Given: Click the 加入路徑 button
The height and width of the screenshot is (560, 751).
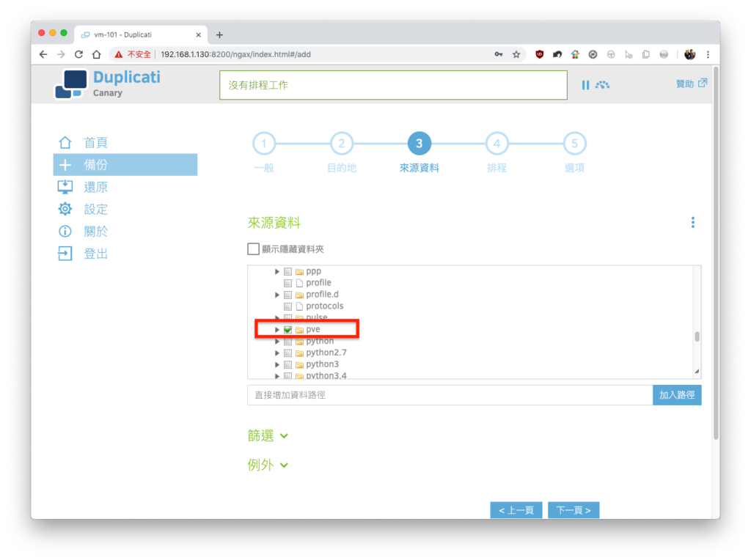Looking at the screenshot, I should pyautogui.click(x=677, y=395).
